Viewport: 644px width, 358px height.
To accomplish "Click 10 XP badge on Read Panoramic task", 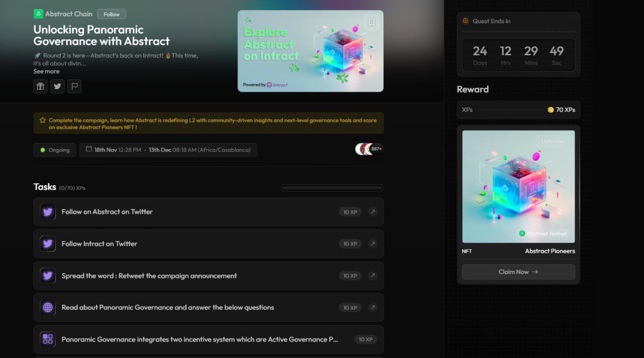I will (x=350, y=308).
